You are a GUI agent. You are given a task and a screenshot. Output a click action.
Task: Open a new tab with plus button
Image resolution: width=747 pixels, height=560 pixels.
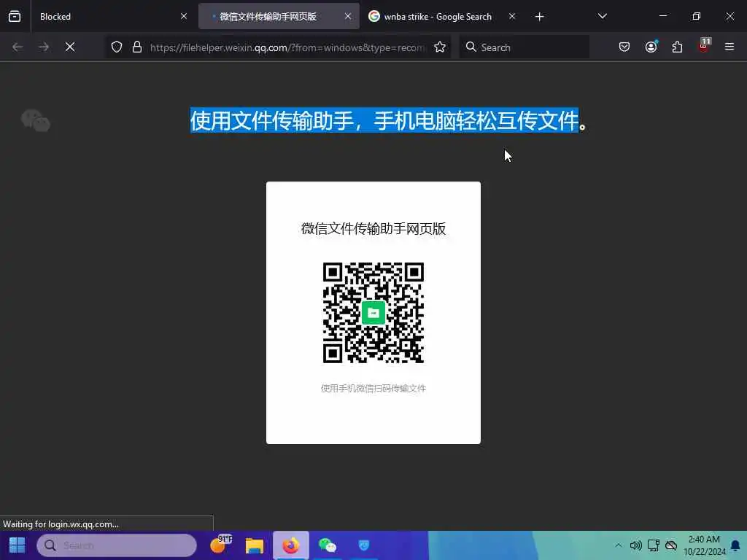[x=539, y=17]
